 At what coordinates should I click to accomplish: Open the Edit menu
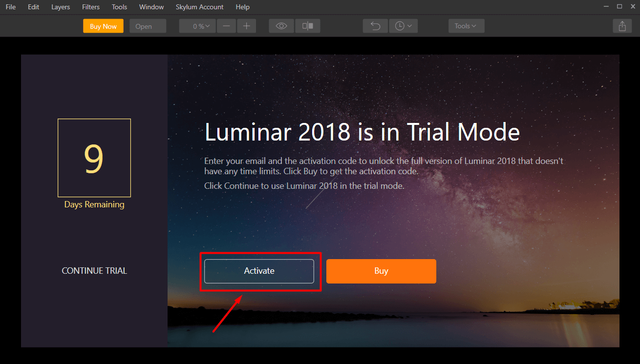(33, 7)
